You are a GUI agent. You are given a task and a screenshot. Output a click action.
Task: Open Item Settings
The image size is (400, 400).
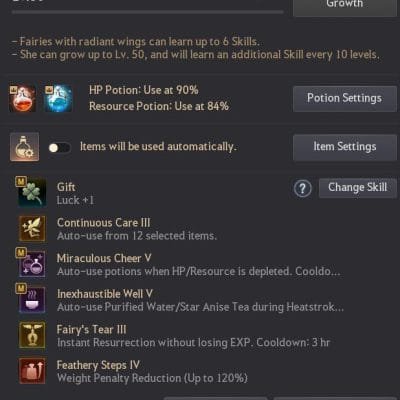pos(345,147)
